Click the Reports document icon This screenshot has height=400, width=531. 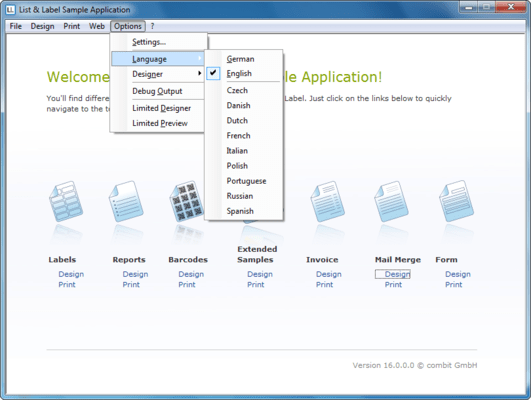[x=126, y=201]
